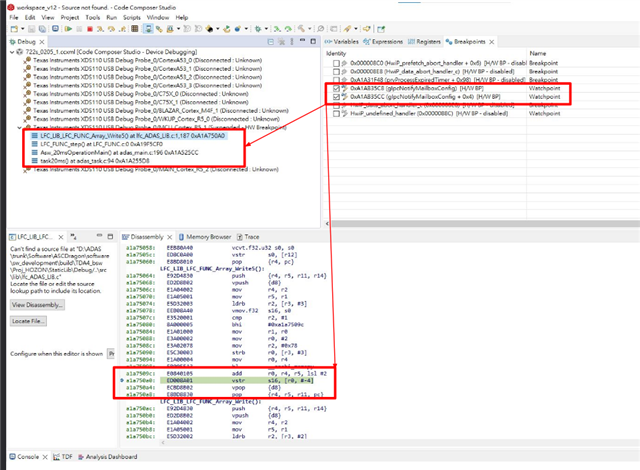Switch to the Registers tab
640x470 pixels.
click(424, 42)
